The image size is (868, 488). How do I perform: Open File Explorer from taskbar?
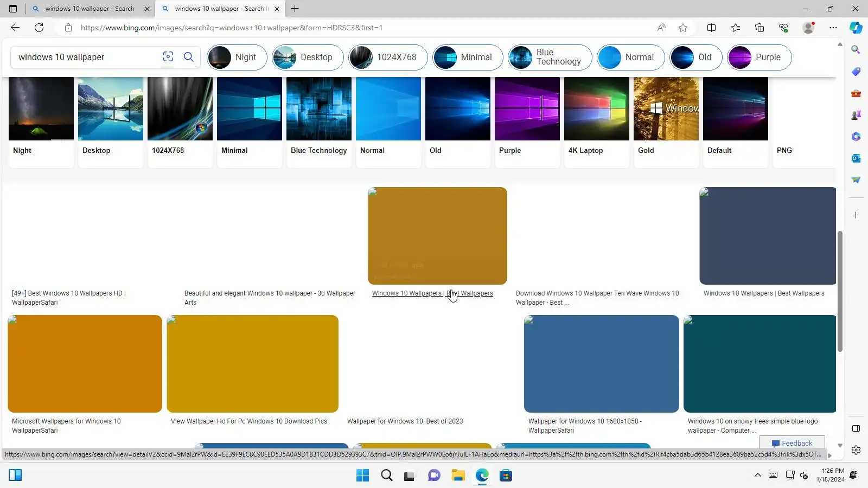coord(458,476)
